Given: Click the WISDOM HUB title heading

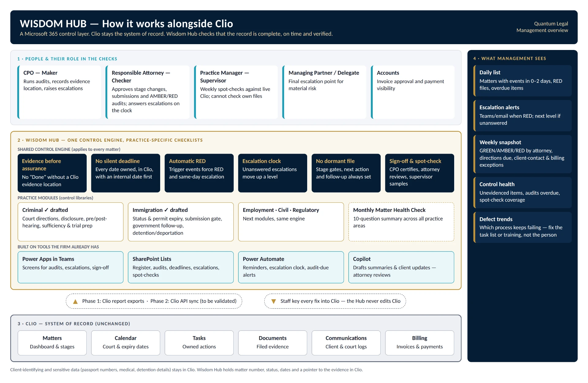Looking at the screenshot, I should (126, 24).
